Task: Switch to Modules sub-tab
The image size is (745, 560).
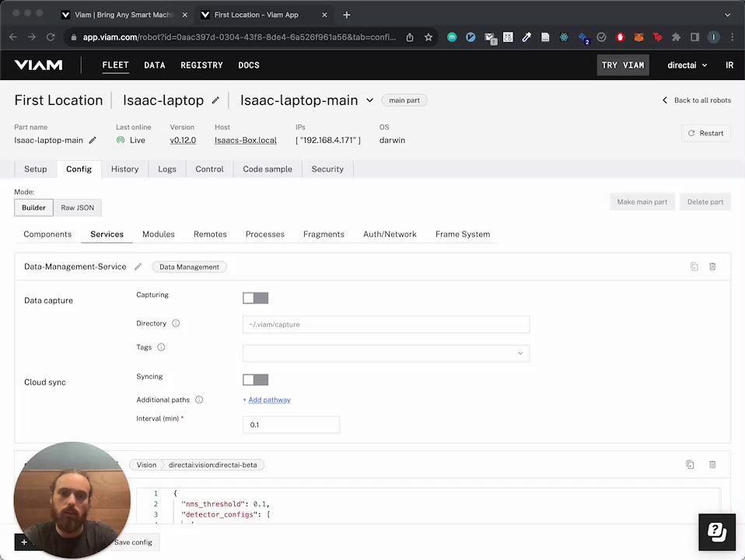Action: coord(158,234)
